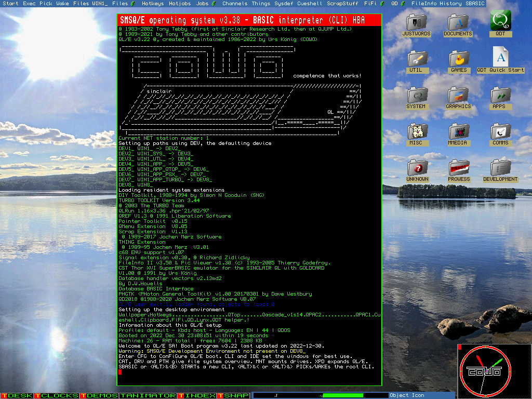Viewport: 532px width, 399px height.
Task: Open the Sysdef menu item
Action: click(283, 4)
